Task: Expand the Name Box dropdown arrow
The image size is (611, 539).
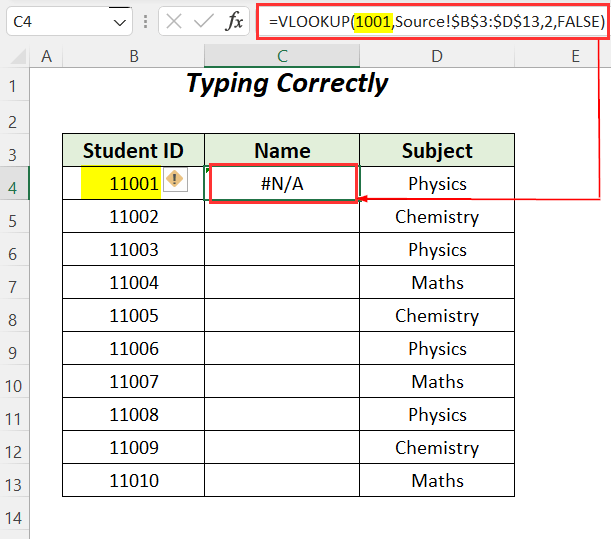Action: [120, 22]
